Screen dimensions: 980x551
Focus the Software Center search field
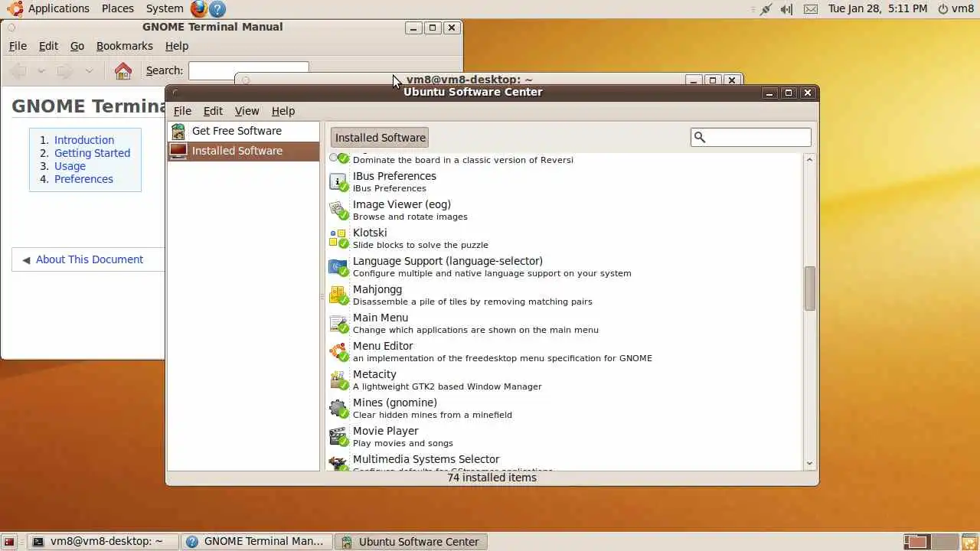pyautogui.click(x=751, y=137)
